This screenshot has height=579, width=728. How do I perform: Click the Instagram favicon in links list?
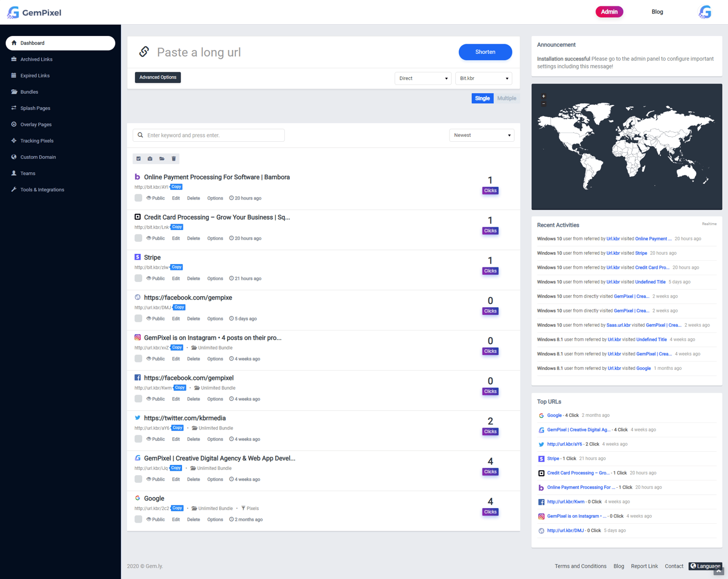(137, 337)
